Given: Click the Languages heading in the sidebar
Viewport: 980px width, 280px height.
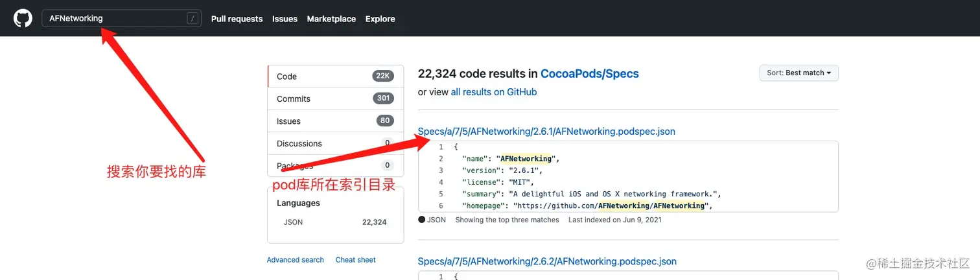Looking at the screenshot, I should click(x=298, y=203).
